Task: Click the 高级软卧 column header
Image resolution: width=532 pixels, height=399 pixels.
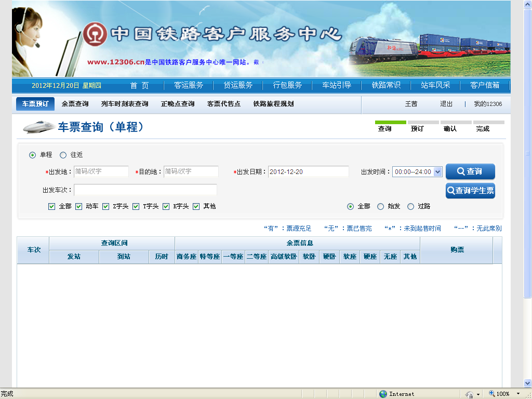Action: [284, 257]
